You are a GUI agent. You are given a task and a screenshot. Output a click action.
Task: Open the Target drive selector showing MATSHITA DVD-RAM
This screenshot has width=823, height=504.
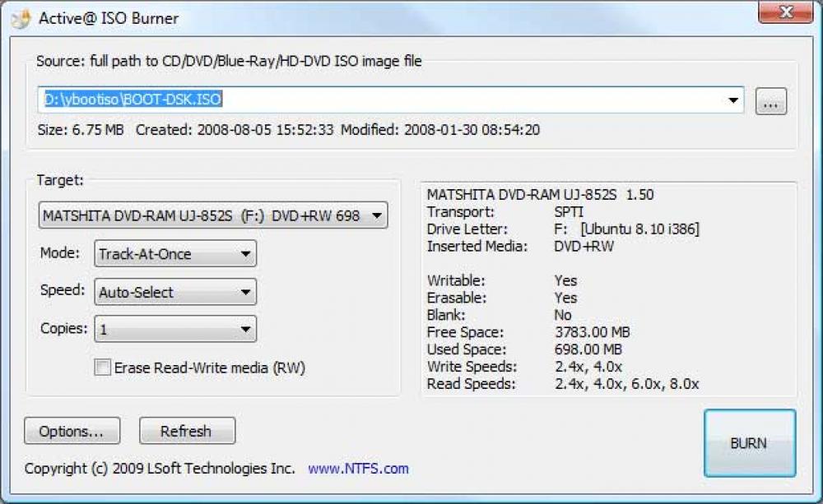(377, 215)
